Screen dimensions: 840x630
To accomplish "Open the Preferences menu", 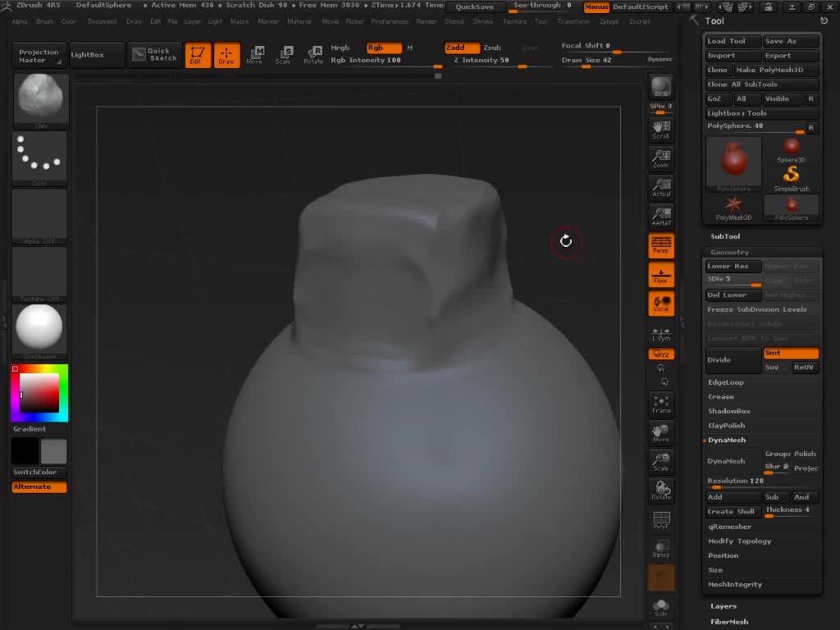I will coord(390,22).
